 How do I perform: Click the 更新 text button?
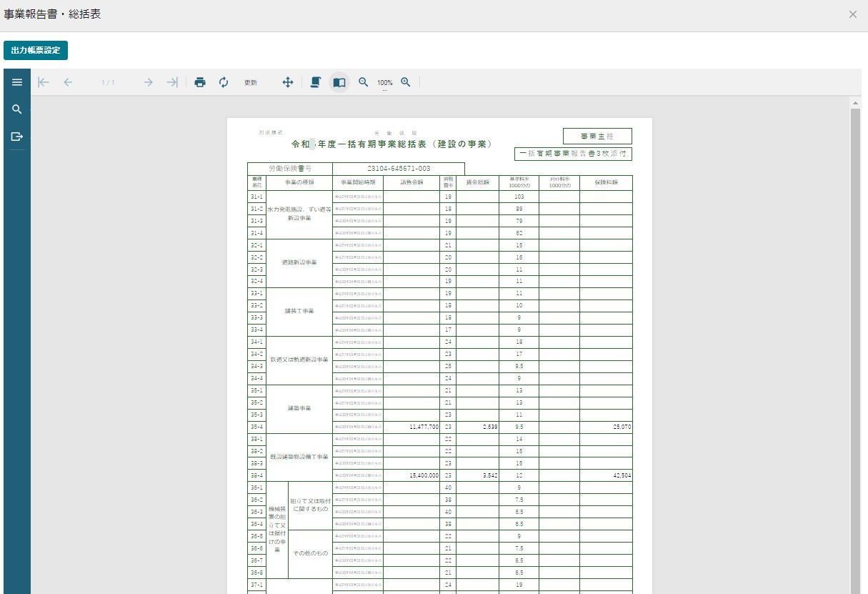(x=251, y=83)
